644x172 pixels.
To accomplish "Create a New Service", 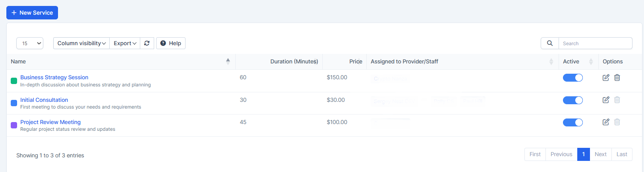I will 32,13.
